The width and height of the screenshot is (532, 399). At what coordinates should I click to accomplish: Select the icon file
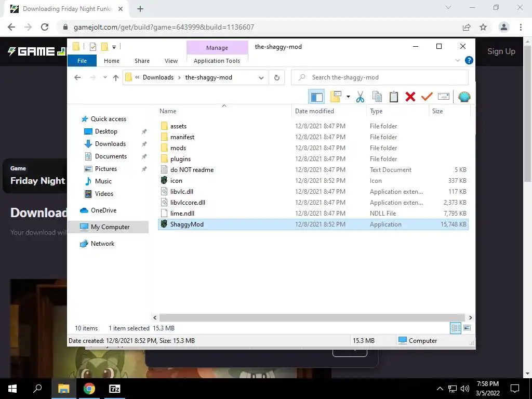pos(313,180)
